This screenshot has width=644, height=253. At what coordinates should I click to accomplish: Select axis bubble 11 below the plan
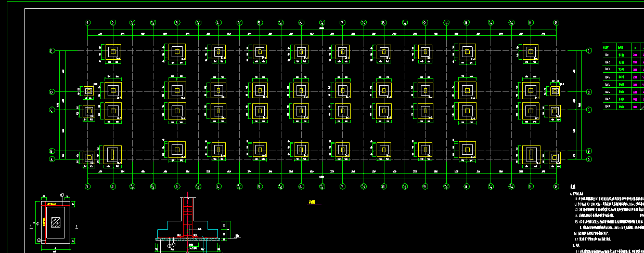[531, 186]
